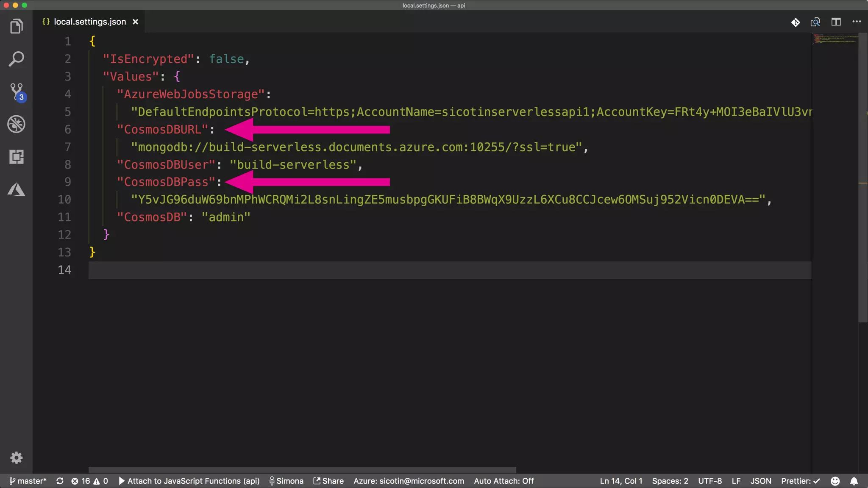Viewport: 868px width, 488px height.
Task: Click the master* branch indicator
Action: click(28, 481)
